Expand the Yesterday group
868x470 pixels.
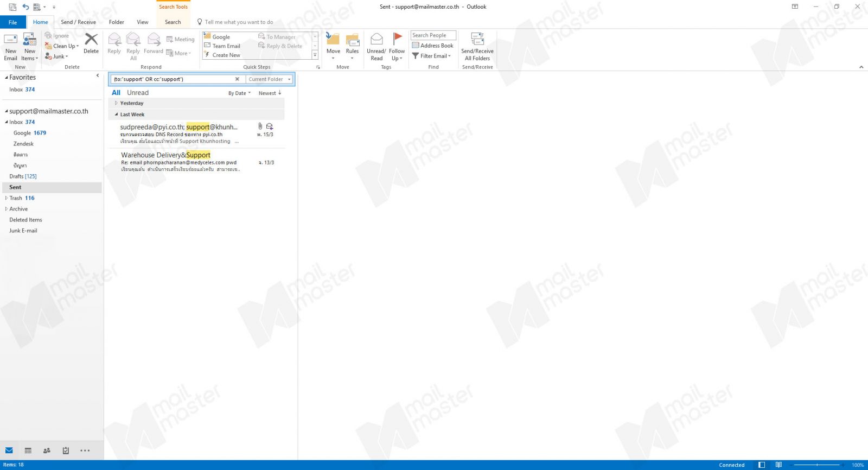[x=116, y=103]
